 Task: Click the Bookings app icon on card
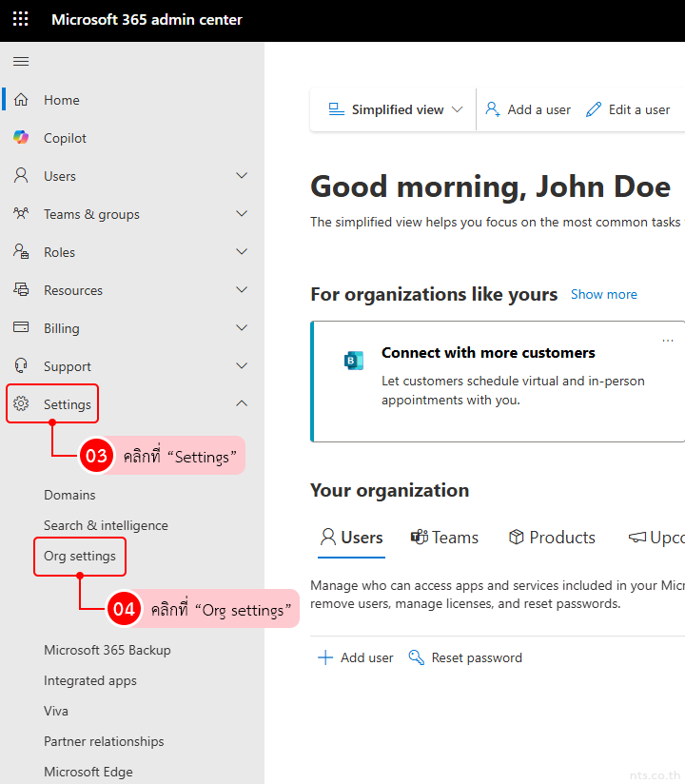point(354,360)
